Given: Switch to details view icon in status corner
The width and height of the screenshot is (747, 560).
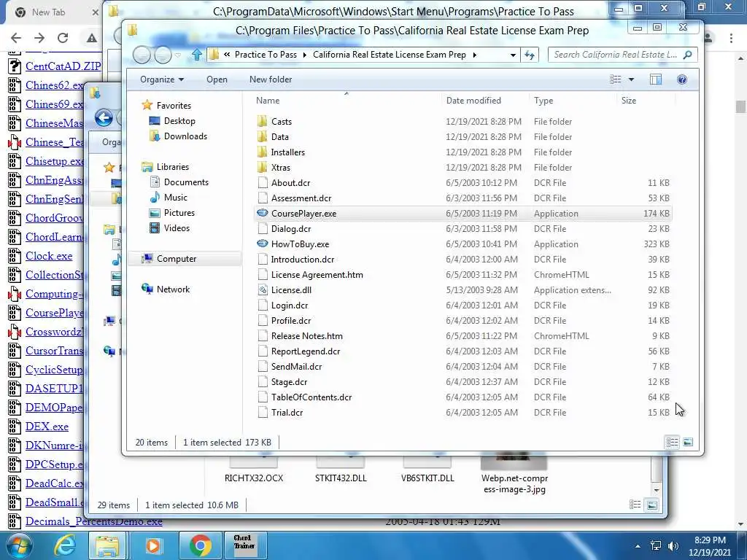Looking at the screenshot, I should pyautogui.click(x=672, y=443).
